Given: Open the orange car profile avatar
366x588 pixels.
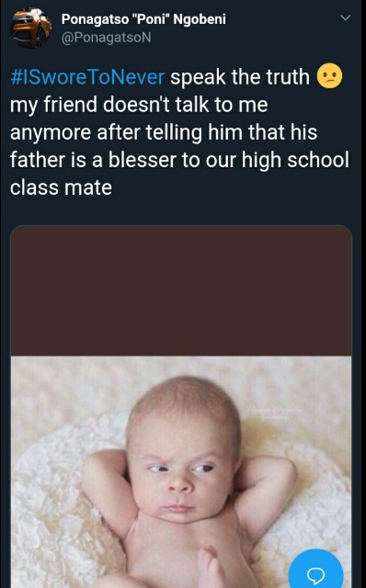Looking at the screenshot, I should click(30, 28).
